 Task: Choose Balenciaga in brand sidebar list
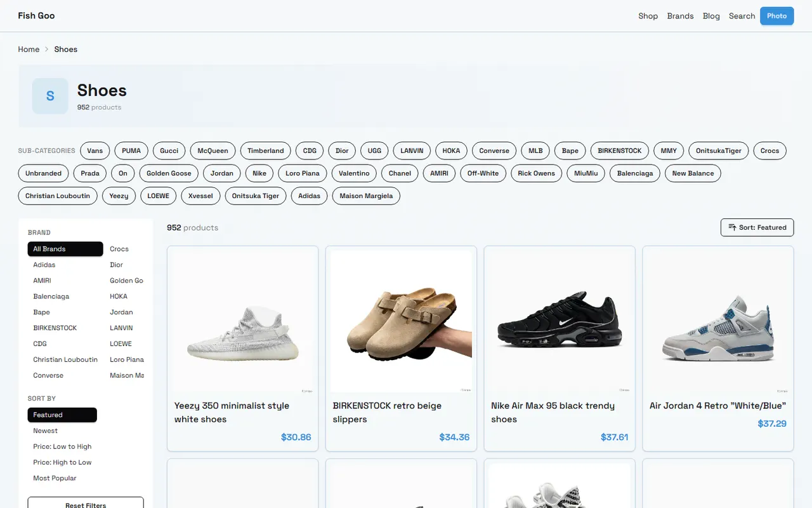point(65,297)
